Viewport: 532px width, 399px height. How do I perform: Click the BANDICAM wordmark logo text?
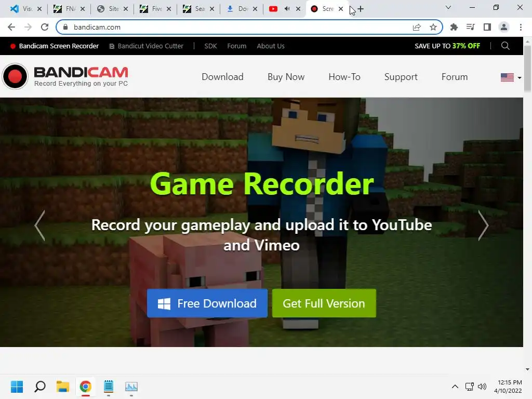click(81, 72)
